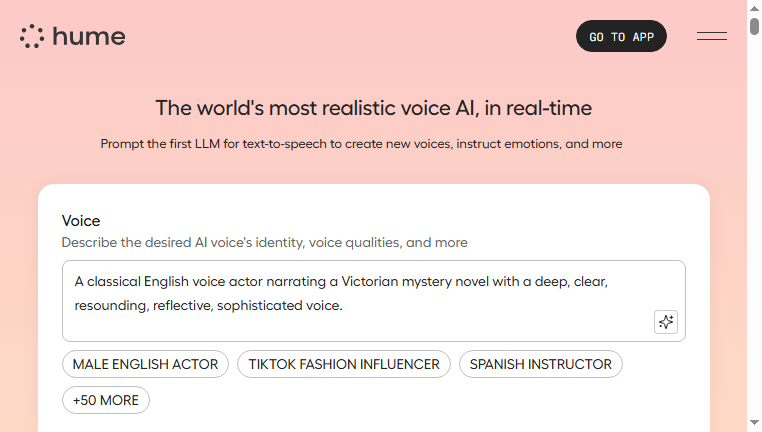The image size is (762, 432).
Task: Click the 'Prompt the first LLM for text-to-speech' subtitle
Action: (x=361, y=144)
